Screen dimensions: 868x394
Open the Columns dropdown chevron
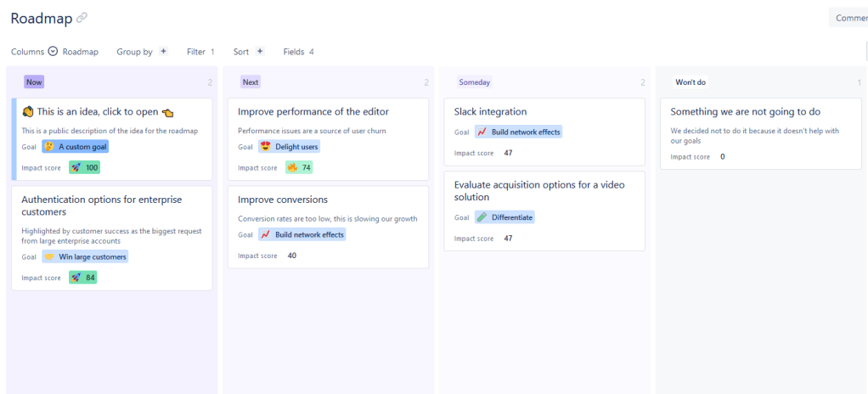tap(53, 52)
